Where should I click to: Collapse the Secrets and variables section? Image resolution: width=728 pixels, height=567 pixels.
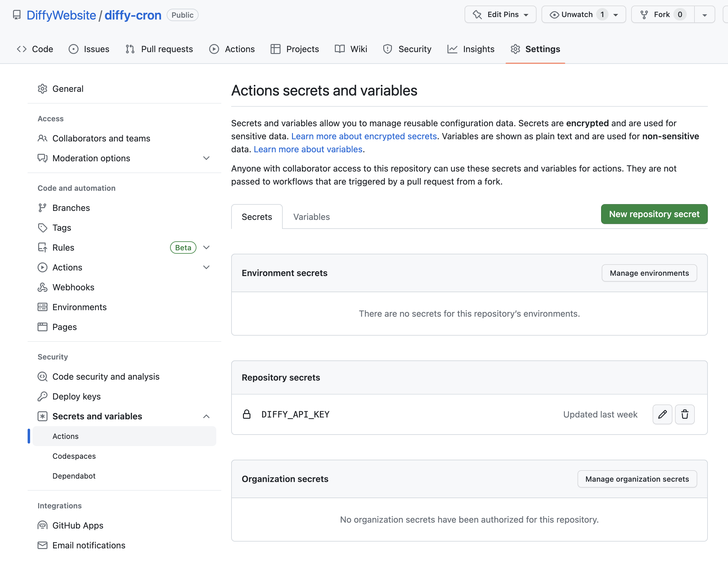click(x=206, y=417)
